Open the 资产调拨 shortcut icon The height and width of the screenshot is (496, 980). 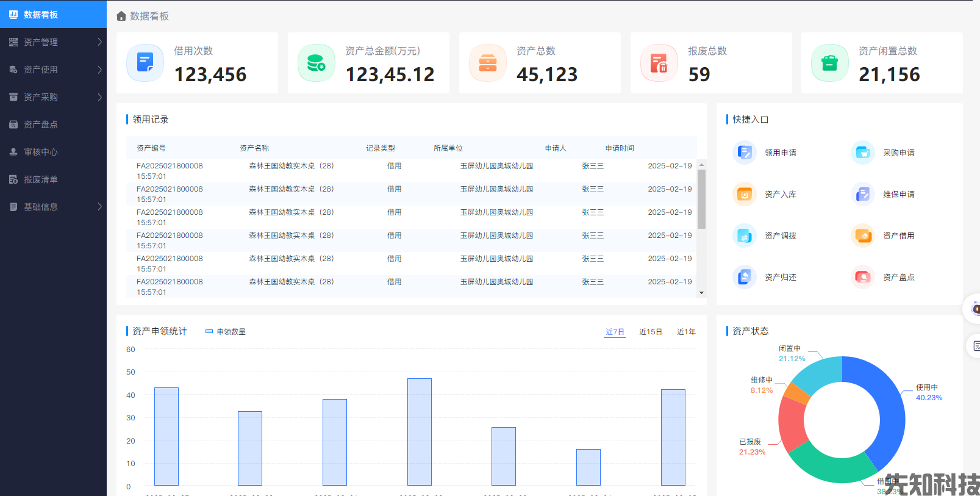click(x=745, y=235)
